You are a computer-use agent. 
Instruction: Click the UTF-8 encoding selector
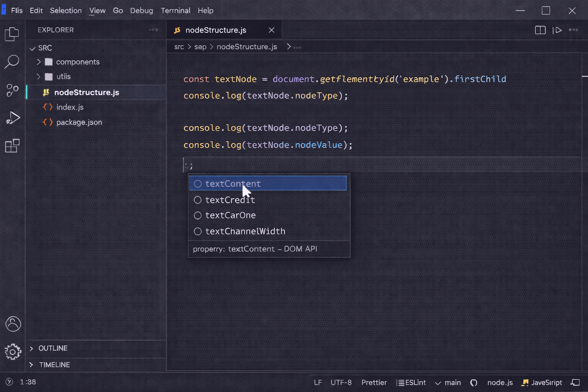click(x=341, y=382)
